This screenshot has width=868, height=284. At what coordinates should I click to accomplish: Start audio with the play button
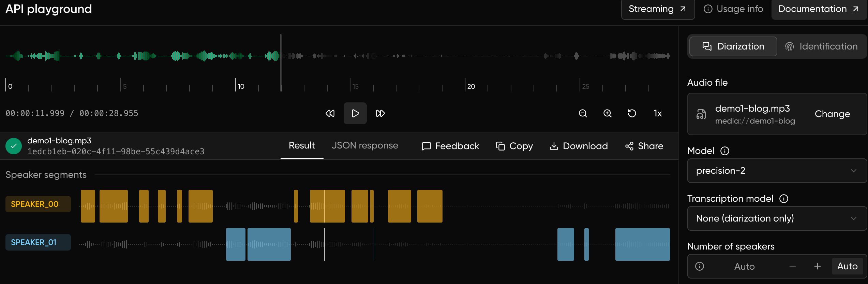tap(355, 113)
